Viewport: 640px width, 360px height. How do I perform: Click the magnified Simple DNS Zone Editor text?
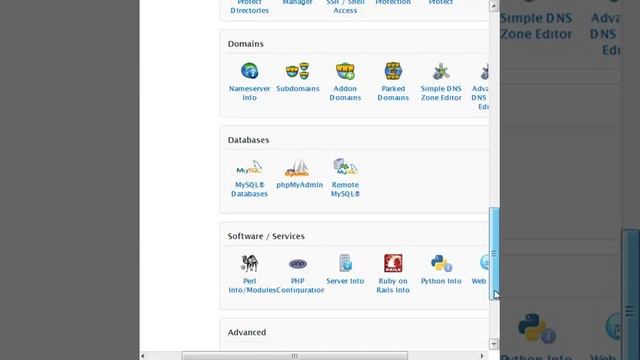coord(536,26)
